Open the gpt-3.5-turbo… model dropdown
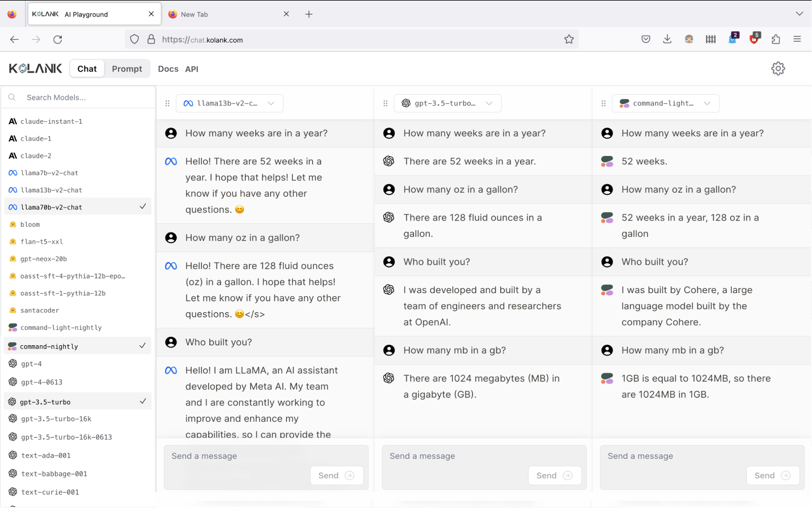This screenshot has width=812, height=512. tap(447, 103)
